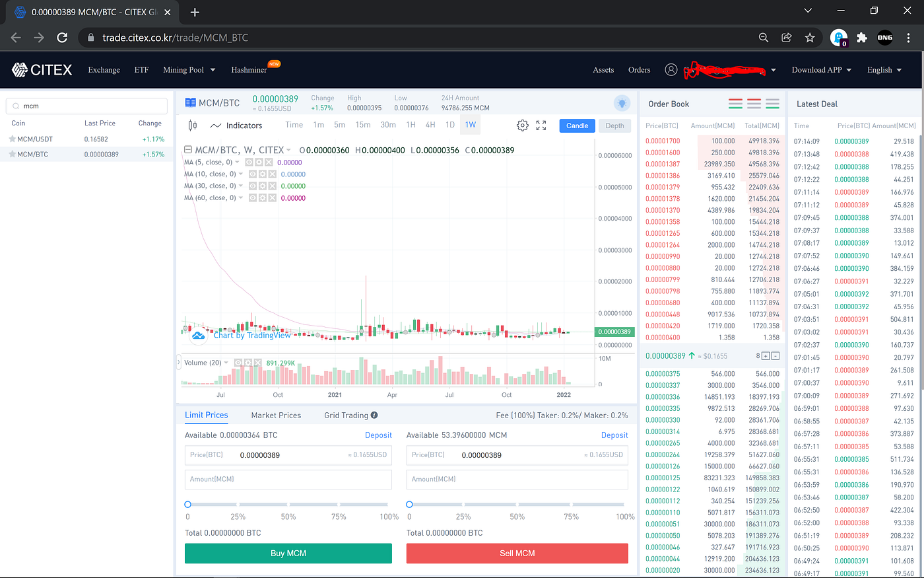Favorite the MCM/USDT pair star

(x=12, y=139)
